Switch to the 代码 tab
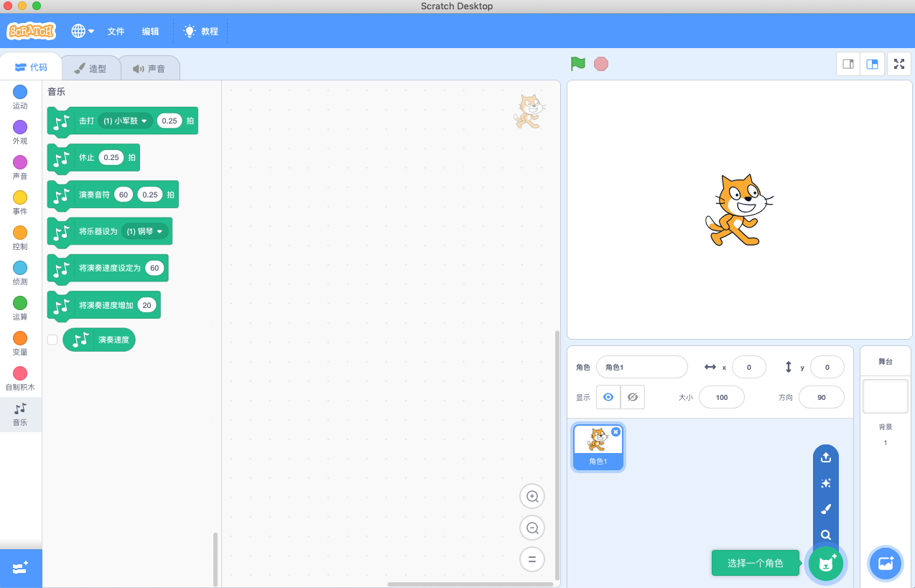Viewport: 915px width, 588px height. (31, 67)
